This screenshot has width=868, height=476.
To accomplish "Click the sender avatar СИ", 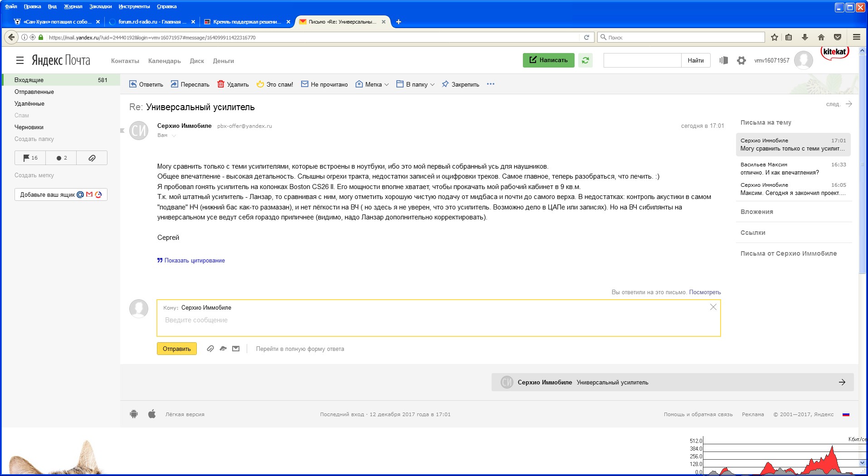I will point(139,131).
